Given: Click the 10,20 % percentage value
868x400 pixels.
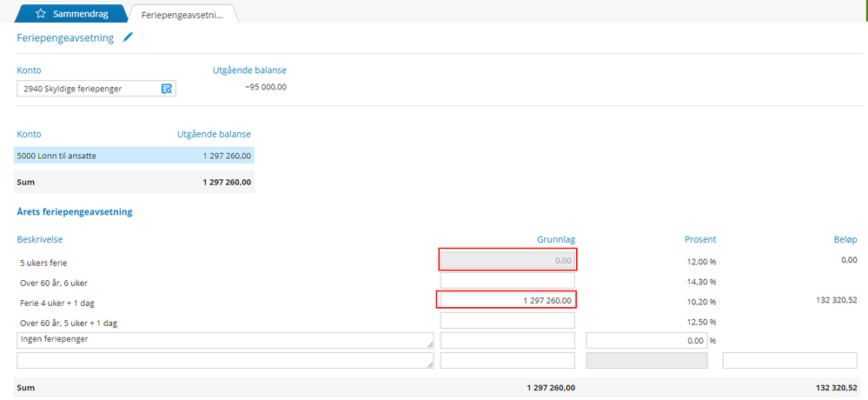Looking at the screenshot, I should (x=702, y=302).
